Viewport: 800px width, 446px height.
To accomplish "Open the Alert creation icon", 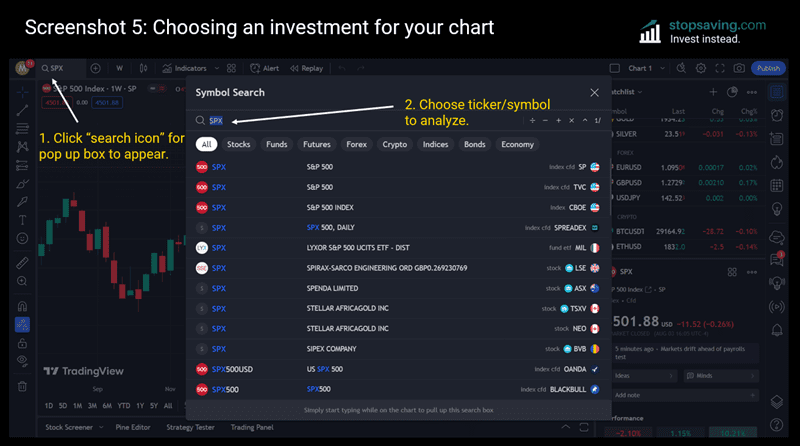I will tap(264, 68).
